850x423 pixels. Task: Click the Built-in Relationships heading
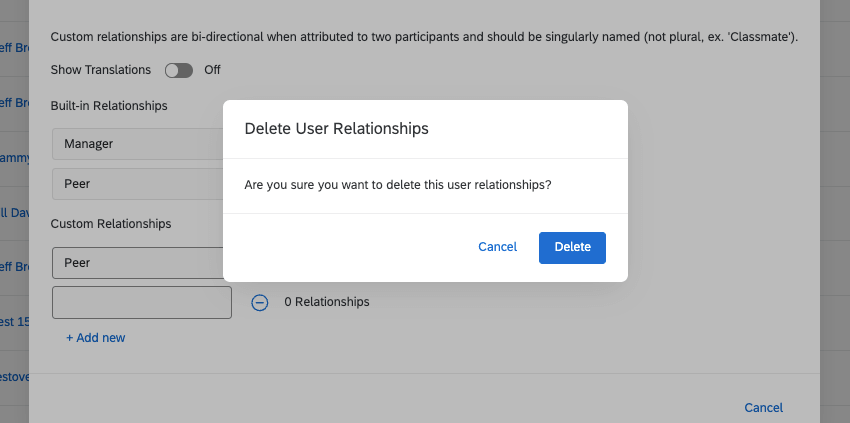pos(109,105)
